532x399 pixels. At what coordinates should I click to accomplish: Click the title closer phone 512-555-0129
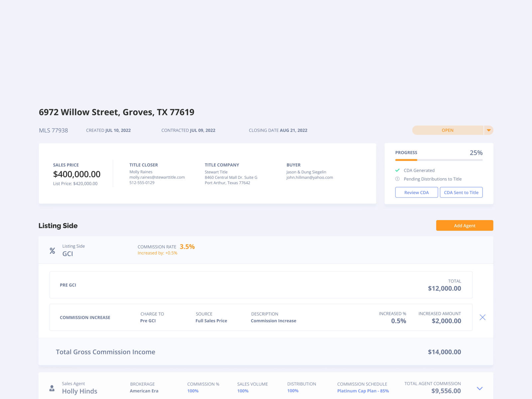pyautogui.click(x=142, y=183)
